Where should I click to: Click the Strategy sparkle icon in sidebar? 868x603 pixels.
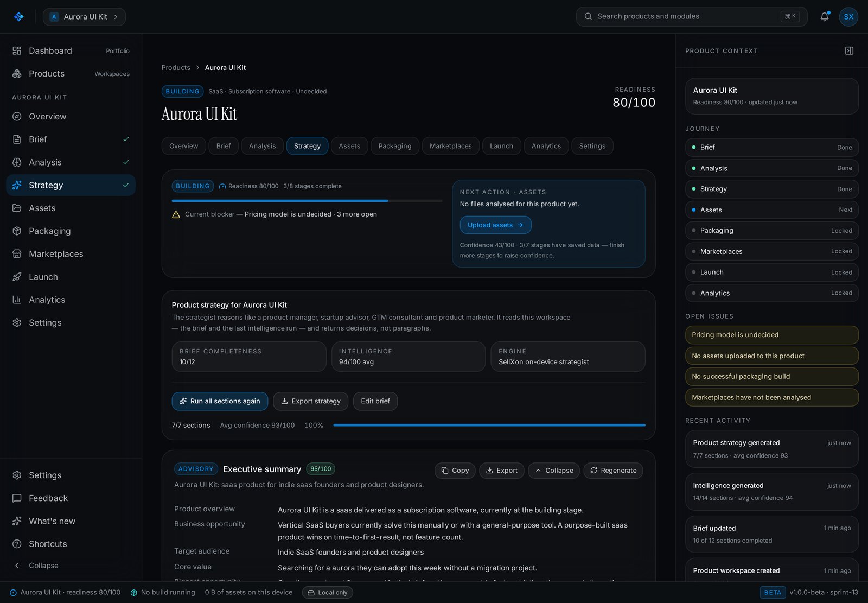(17, 185)
